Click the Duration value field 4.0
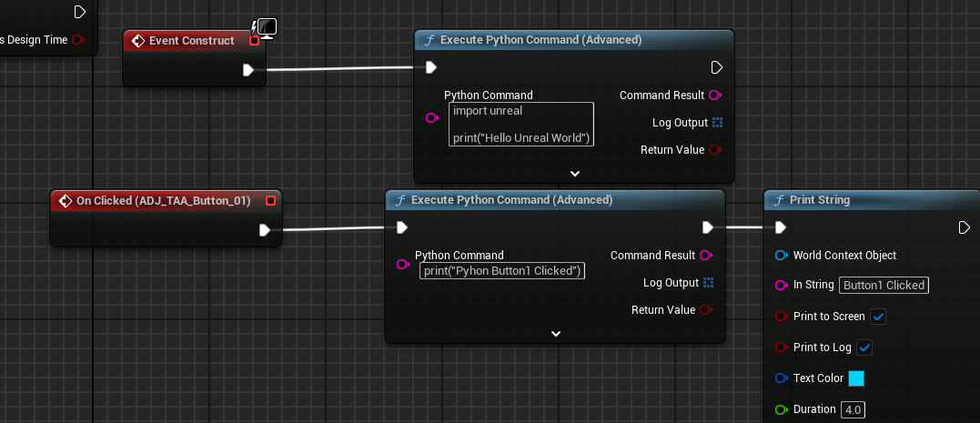Image resolution: width=980 pixels, height=423 pixels. click(854, 410)
